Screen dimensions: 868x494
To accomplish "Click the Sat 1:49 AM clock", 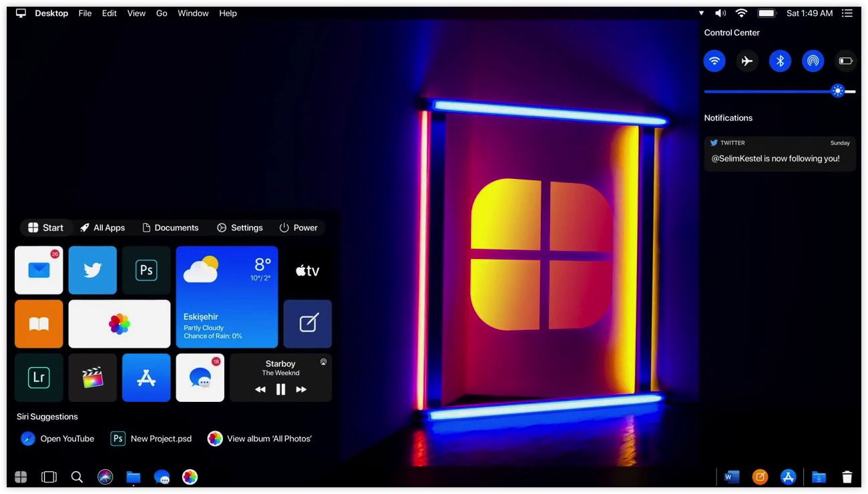I will pos(809,13).
